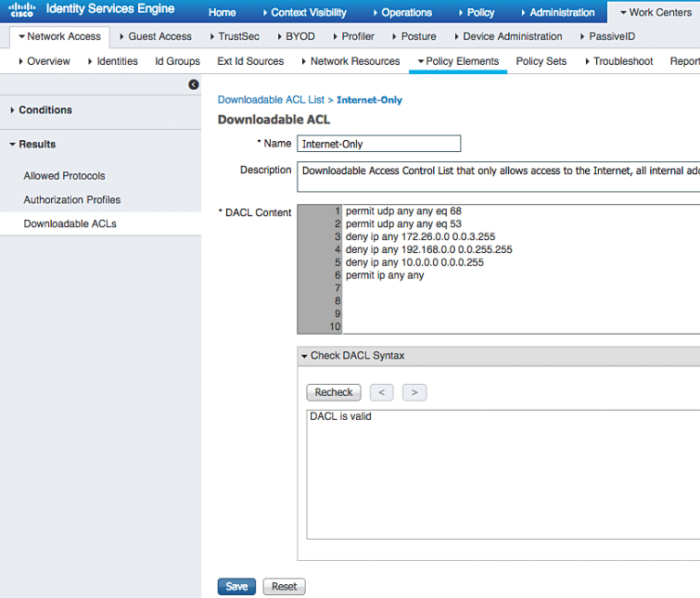Go to Policy Sets
Screen dimensions: 700x598
point(541,61)
